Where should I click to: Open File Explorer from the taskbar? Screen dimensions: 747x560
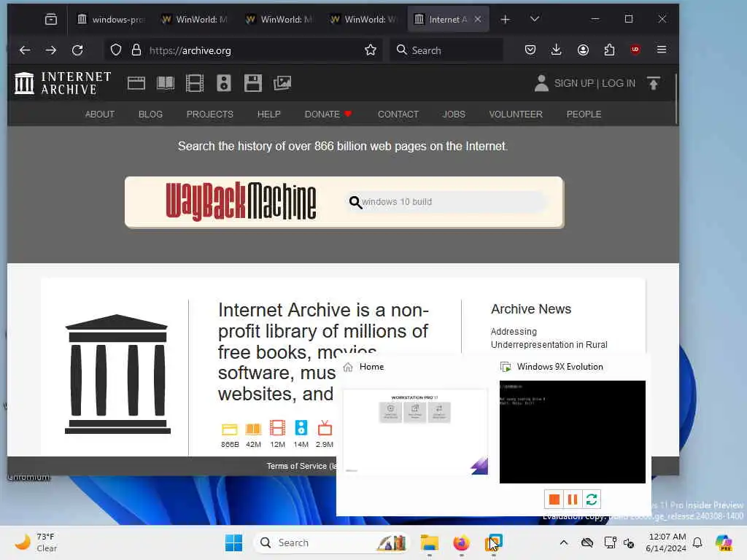pos(429,542)
